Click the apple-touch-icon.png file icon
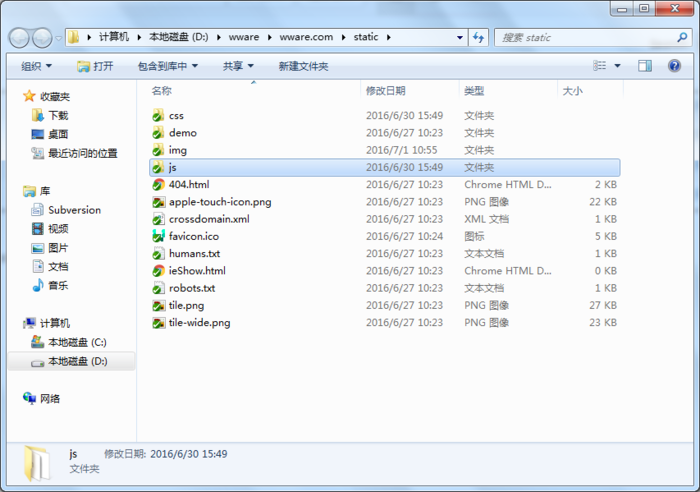700x492 pixels. 158,202
